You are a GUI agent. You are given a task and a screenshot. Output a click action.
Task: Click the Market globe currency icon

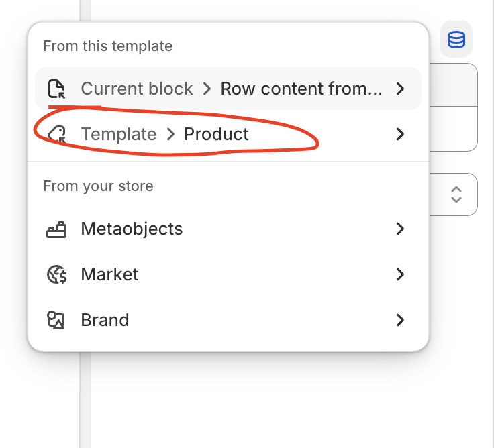tap(56, 274)
